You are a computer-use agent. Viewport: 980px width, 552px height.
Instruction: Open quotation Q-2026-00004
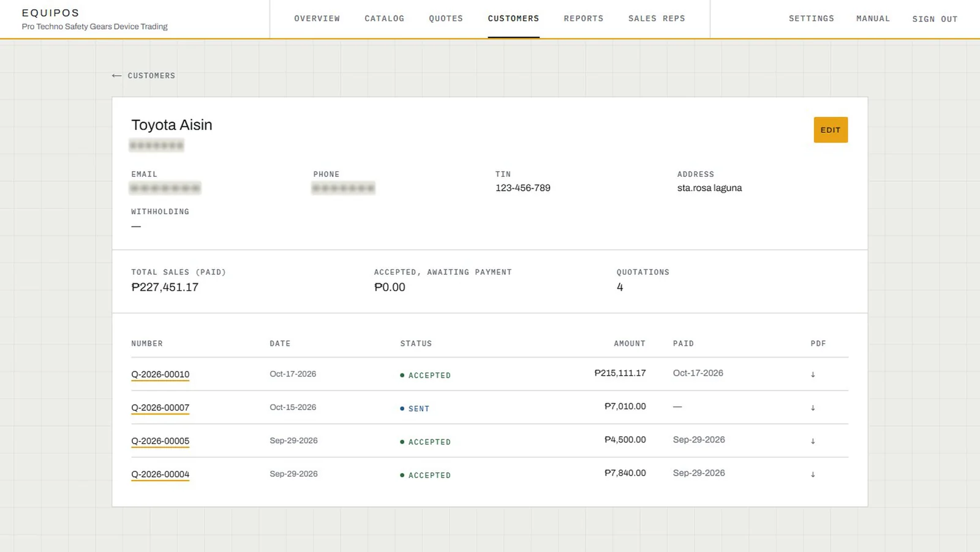coord(160,474)
